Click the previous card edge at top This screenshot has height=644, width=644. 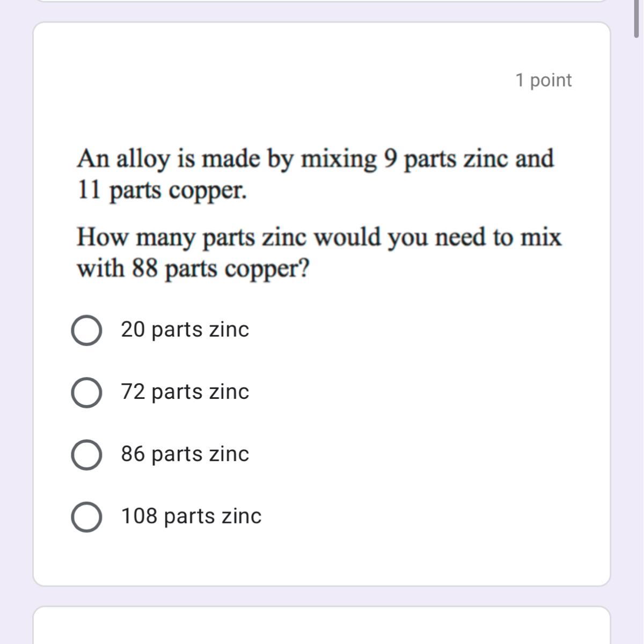click(322, 1)
